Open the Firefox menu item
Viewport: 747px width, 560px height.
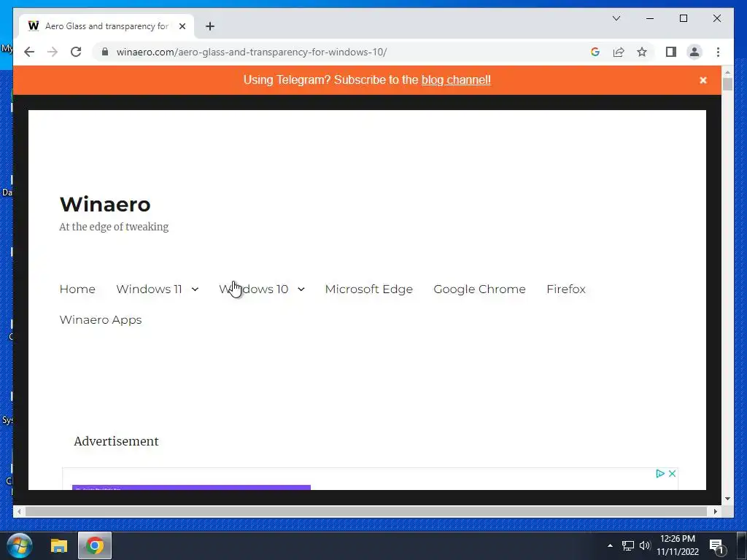566,289
